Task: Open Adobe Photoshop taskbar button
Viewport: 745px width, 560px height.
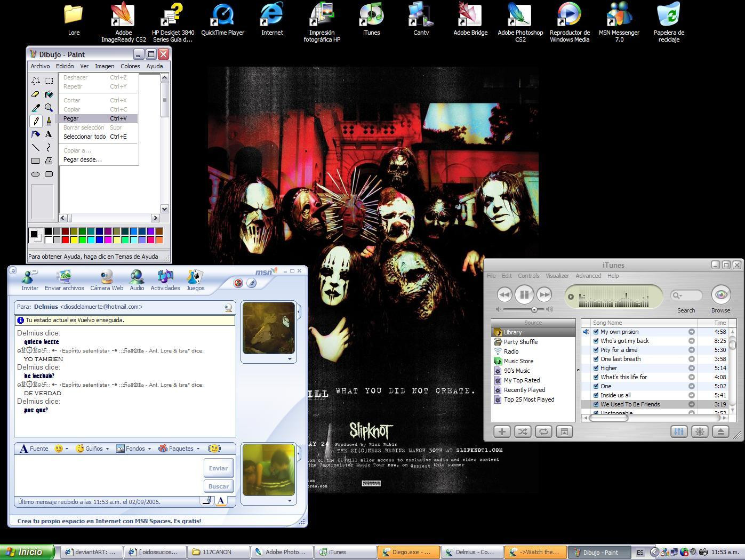Action: click(x=282, y=552)
